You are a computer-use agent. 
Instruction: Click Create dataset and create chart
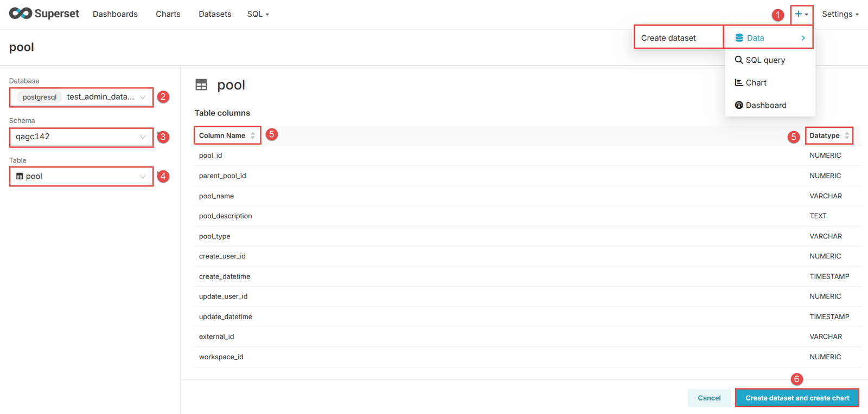[x=796, y=398]
